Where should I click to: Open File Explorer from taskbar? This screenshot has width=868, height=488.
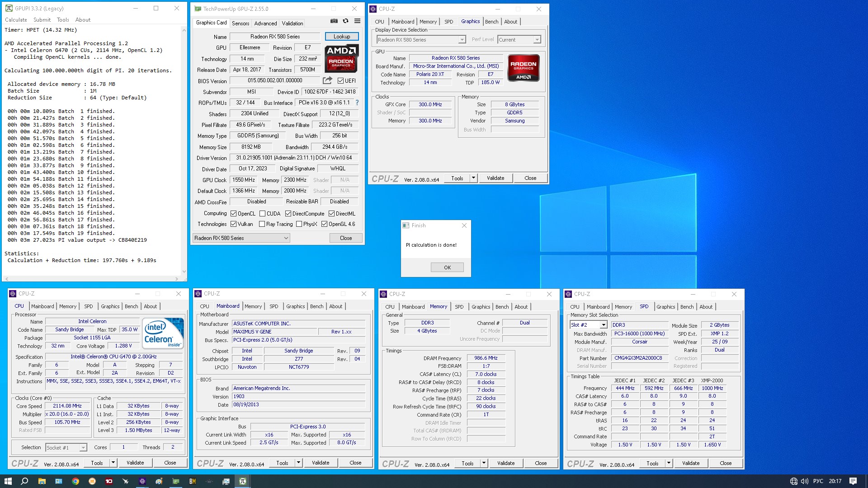[42, 481]
